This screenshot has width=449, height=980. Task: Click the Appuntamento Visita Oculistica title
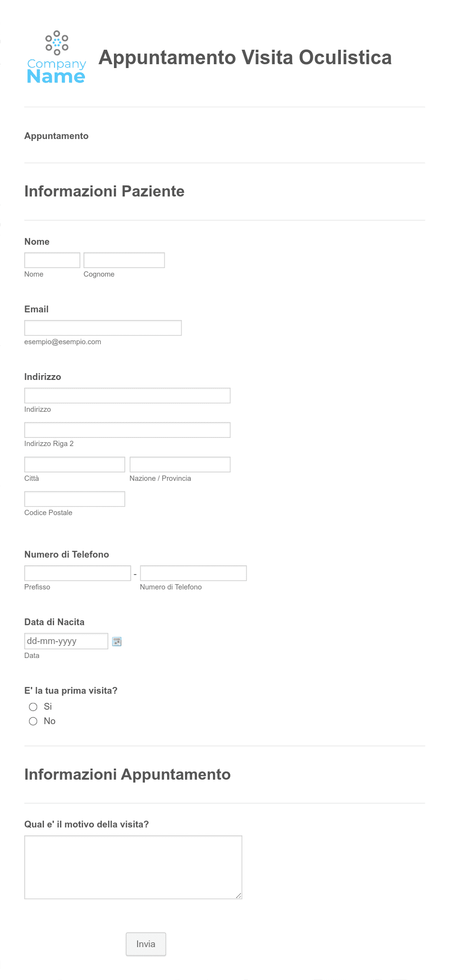[x=245, y=57]
